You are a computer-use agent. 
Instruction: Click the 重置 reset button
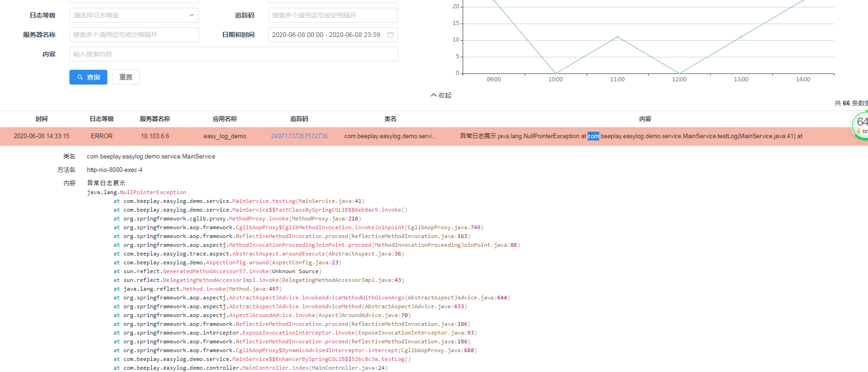click(x=126, y=77)
